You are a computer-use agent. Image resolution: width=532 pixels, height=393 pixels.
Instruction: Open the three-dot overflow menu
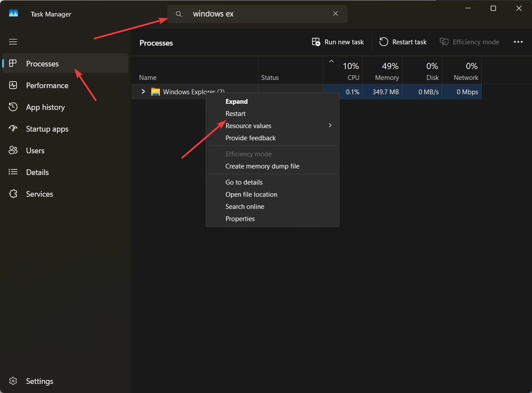point(518,42)
